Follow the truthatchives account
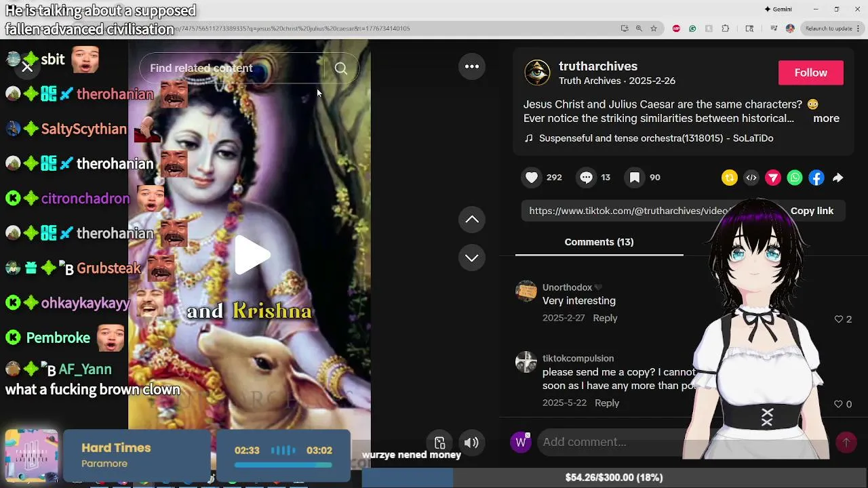The width and height of the screenshot is (868, 488). point(811,73)
